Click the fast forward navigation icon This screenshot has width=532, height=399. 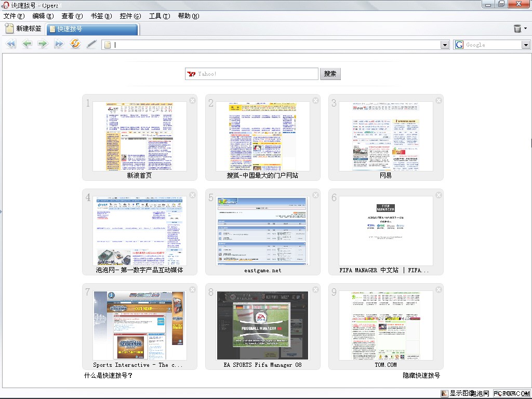click(59, 44)
